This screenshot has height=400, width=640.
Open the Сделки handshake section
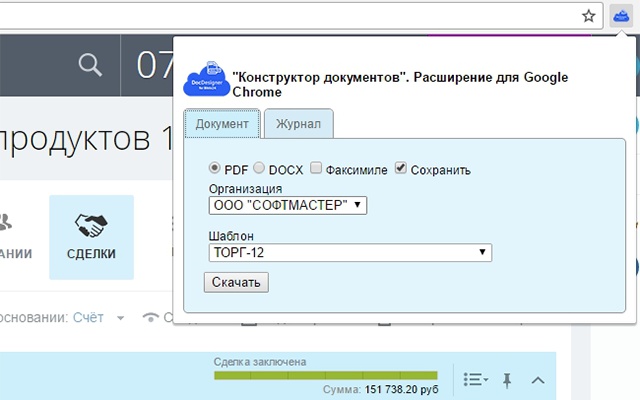point(91,237)
